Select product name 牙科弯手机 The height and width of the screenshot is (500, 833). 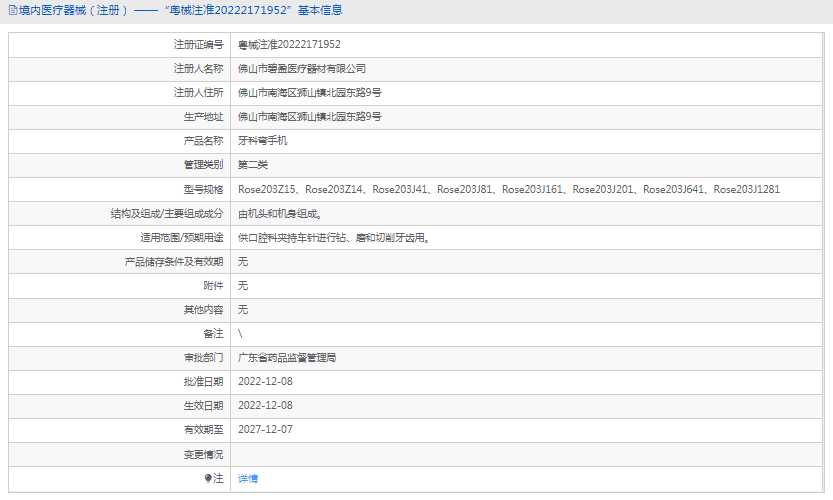262,140
